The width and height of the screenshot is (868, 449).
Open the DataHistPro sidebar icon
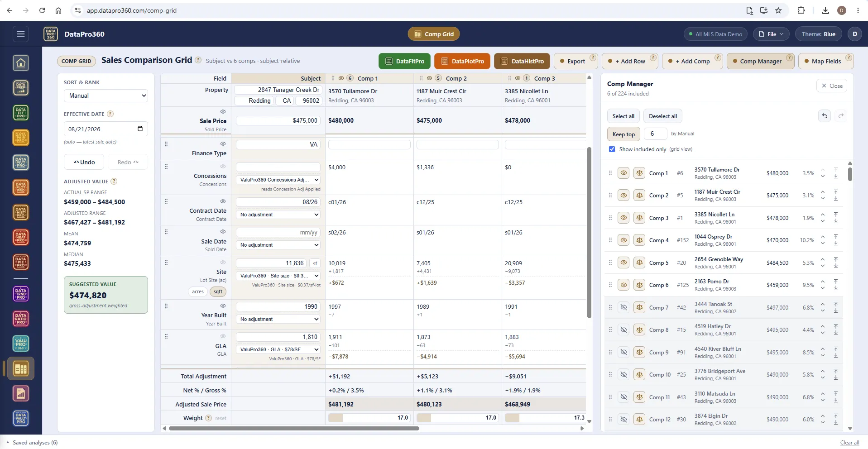point(21,212)
